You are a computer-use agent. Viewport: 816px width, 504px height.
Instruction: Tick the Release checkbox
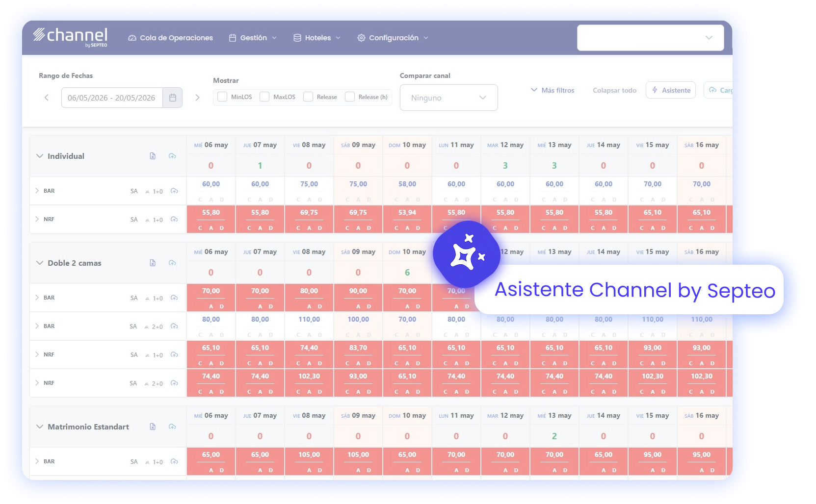pos(308,97)
